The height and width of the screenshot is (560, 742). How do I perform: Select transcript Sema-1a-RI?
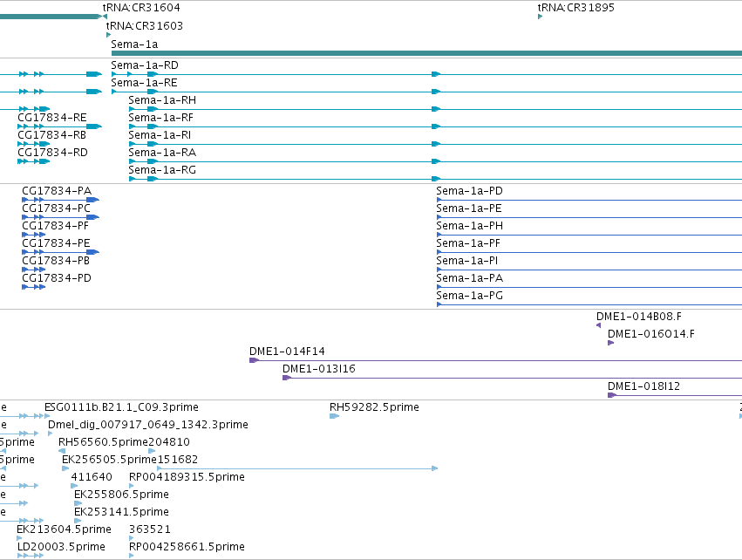click(160, 135)
